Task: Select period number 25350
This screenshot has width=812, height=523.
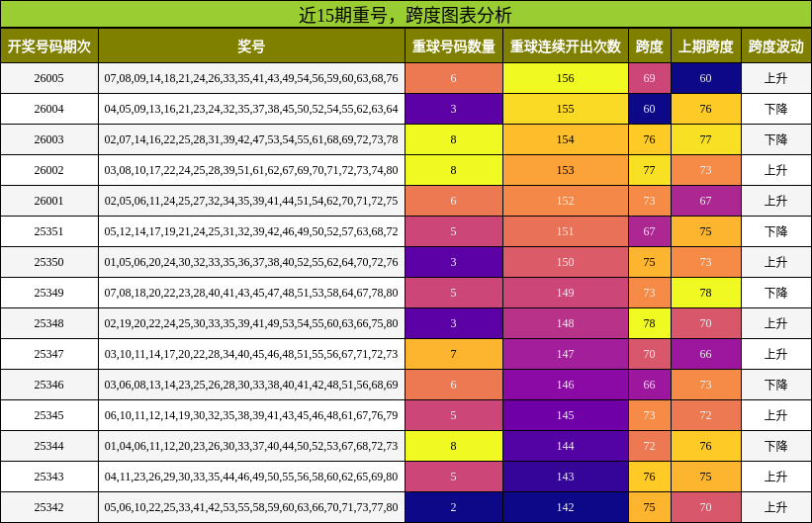Action: (49, 261)
